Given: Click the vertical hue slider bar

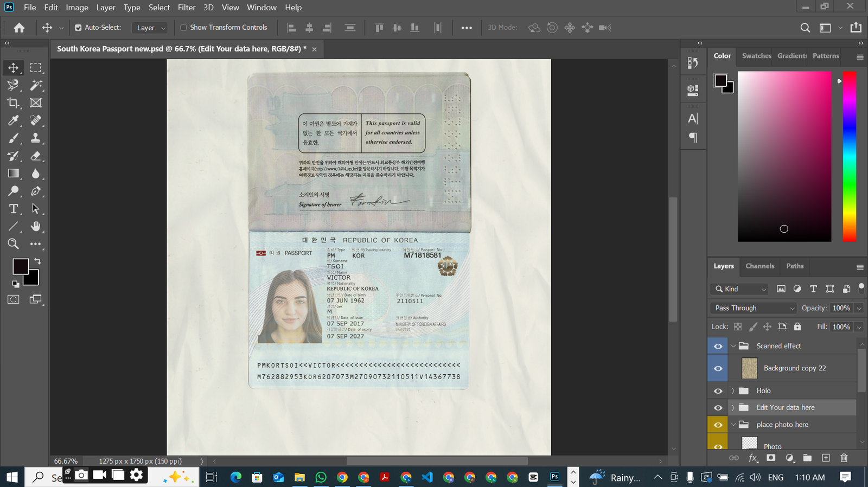Looking at the screenshot, I should [x=849, y=156].
